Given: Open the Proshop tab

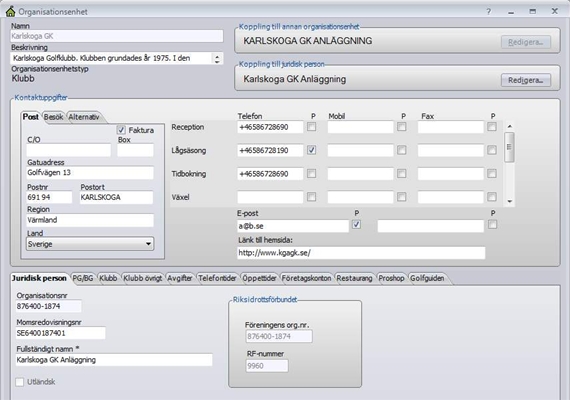Looking at the screenshot, I should point(392,278).
